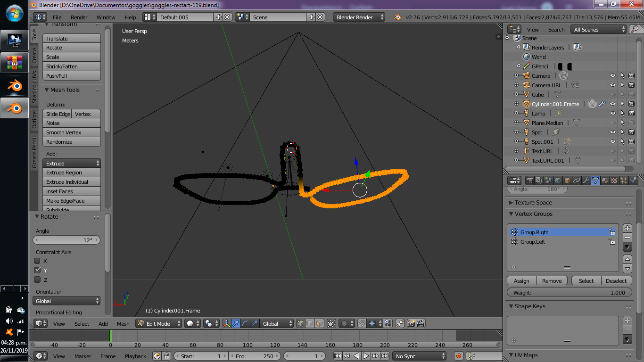644x362 pixels.
Task: Uncheck the Y constraint axis checkbox
Action: 37,270
